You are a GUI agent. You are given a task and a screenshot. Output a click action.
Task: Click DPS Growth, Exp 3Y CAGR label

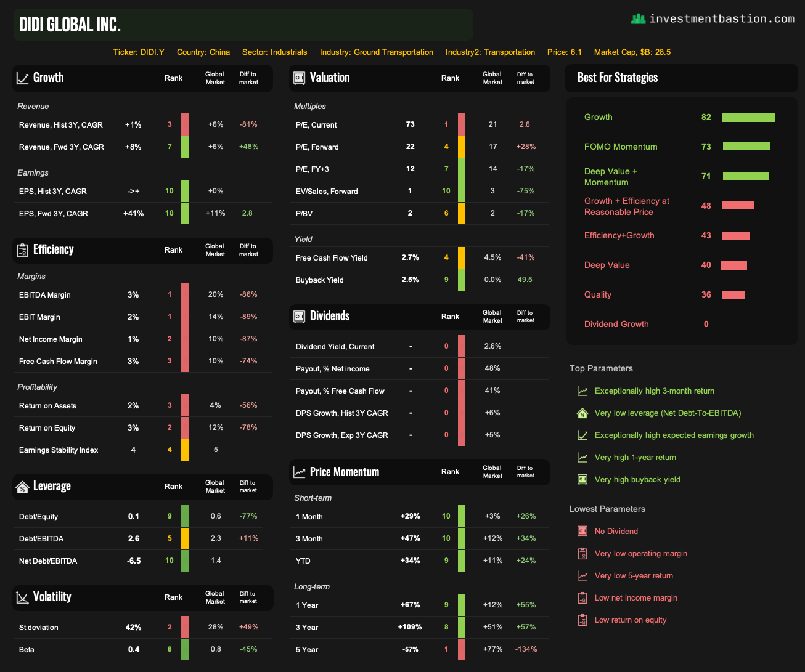342,435
